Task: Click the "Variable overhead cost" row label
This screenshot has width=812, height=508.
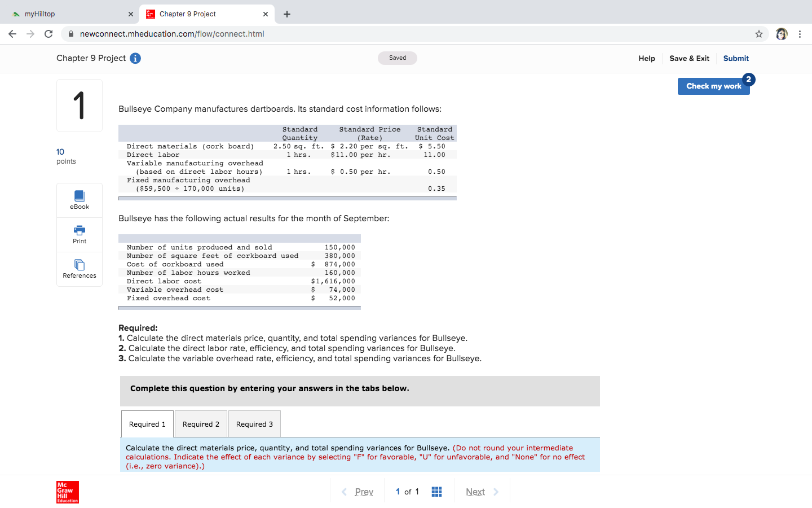Action: pyautogui.click(x=175, y=290)
